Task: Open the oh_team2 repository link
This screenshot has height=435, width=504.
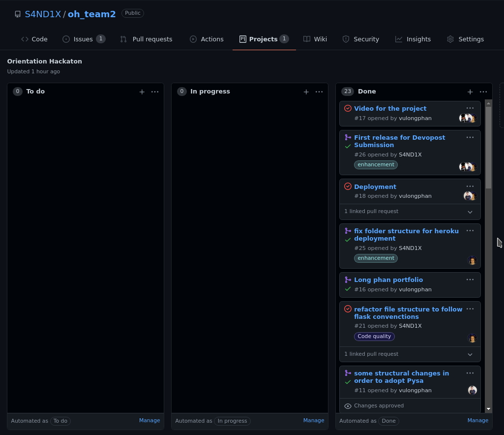Action: click(x=91, y=14)
